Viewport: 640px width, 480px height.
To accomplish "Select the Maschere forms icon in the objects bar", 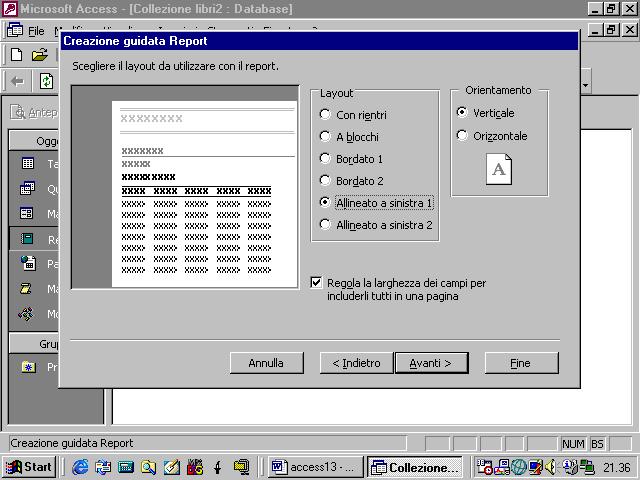I will click(27, 213).
